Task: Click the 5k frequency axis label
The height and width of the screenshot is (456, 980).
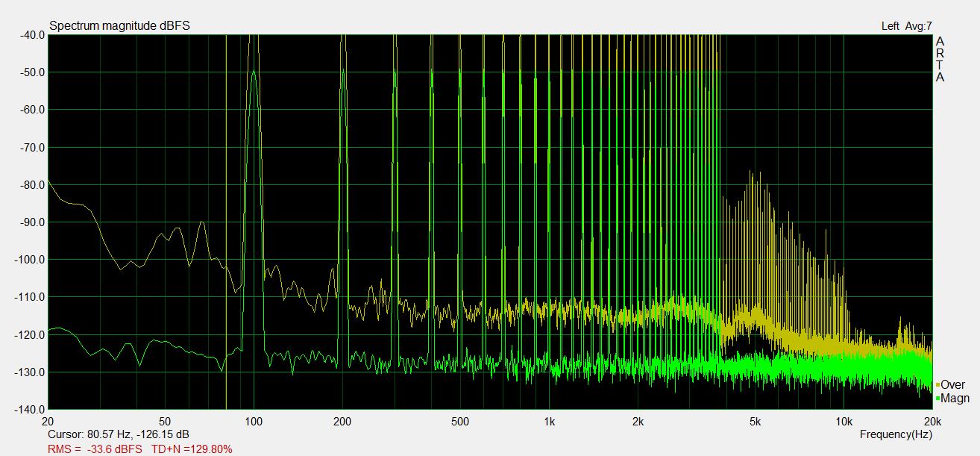Action: (x=755, y=422)
